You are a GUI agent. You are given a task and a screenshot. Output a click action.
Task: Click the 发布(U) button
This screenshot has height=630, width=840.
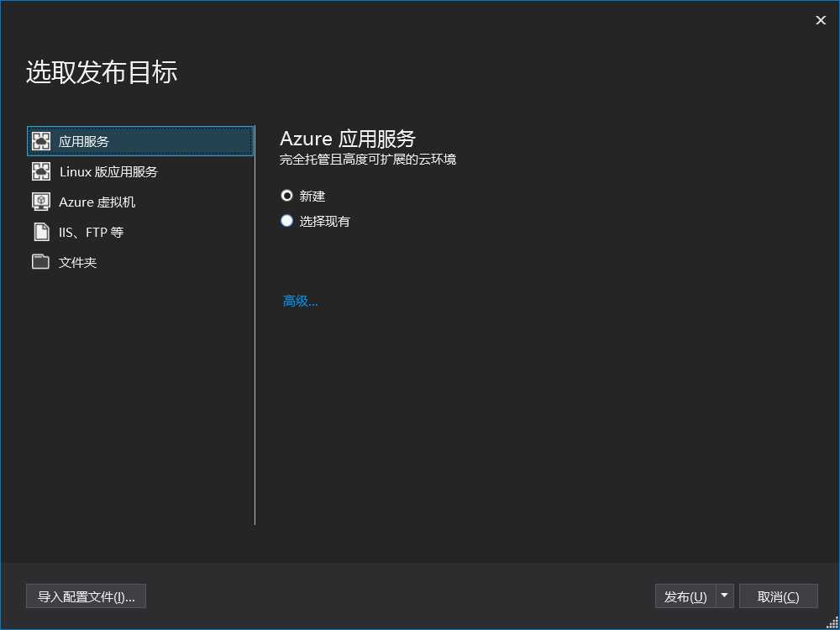coord(685,596)
